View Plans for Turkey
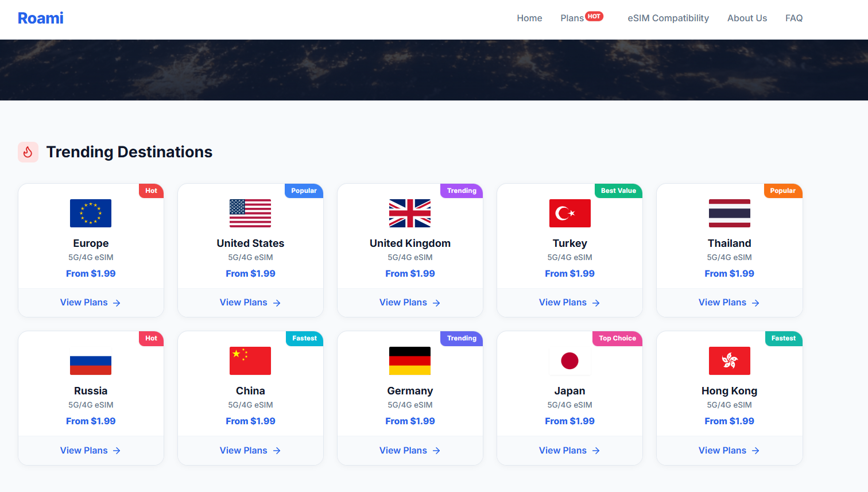This screenshot has height=492, width=868. (x=569, y=303)
